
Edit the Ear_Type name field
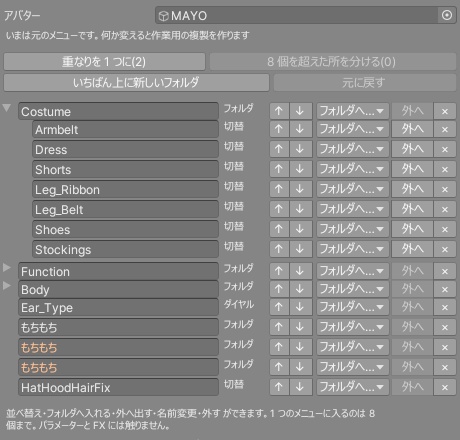[118, 307]
